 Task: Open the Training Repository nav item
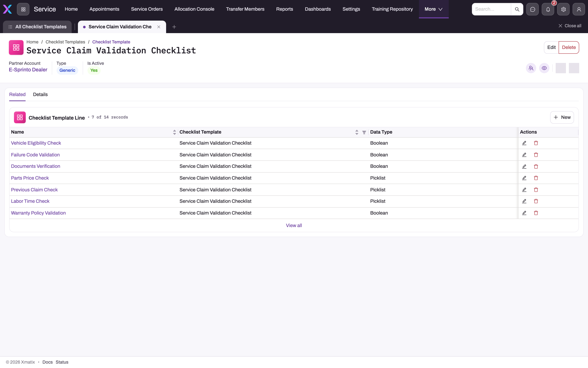tap(392, 9)
